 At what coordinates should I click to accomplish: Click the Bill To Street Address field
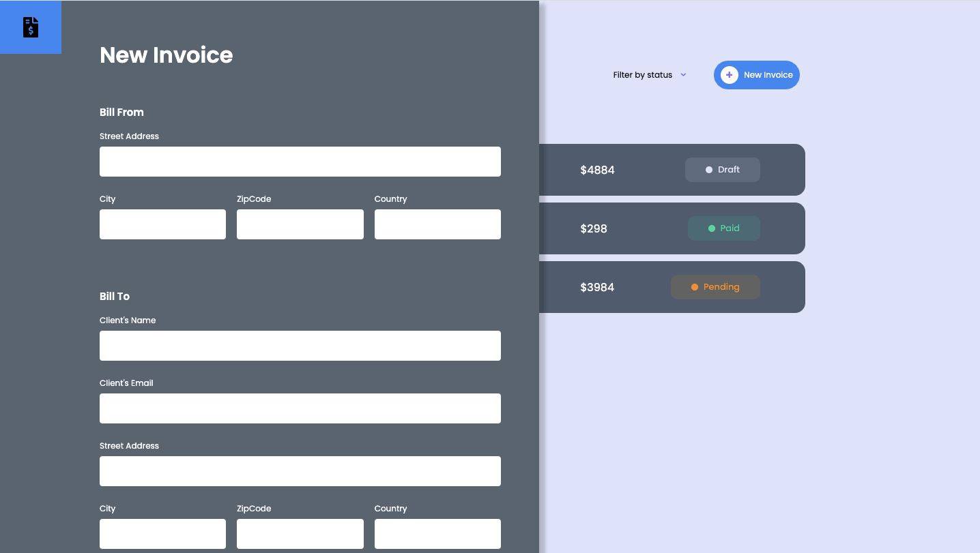coord(300,471)
